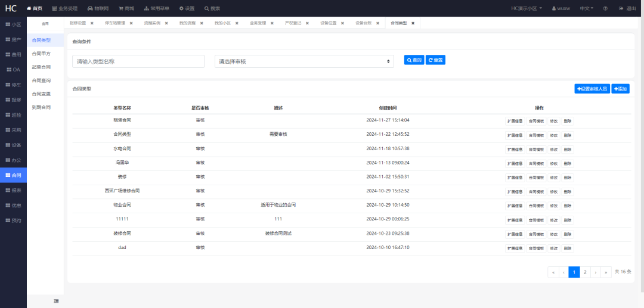644x308 pixels.
Task: Click the 添加 button
Action: click(x=620, y=89)
